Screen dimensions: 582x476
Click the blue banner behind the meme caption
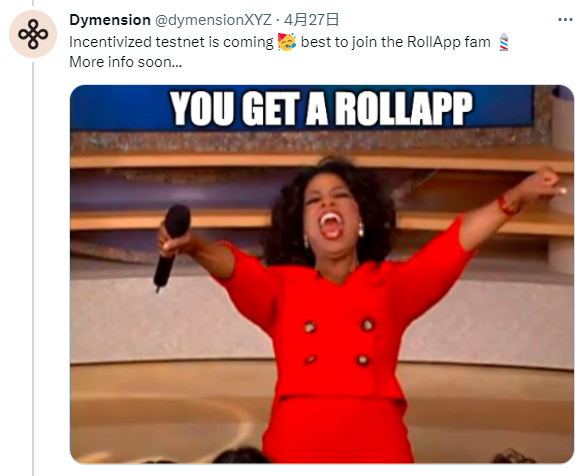click(x=301, y=108)
